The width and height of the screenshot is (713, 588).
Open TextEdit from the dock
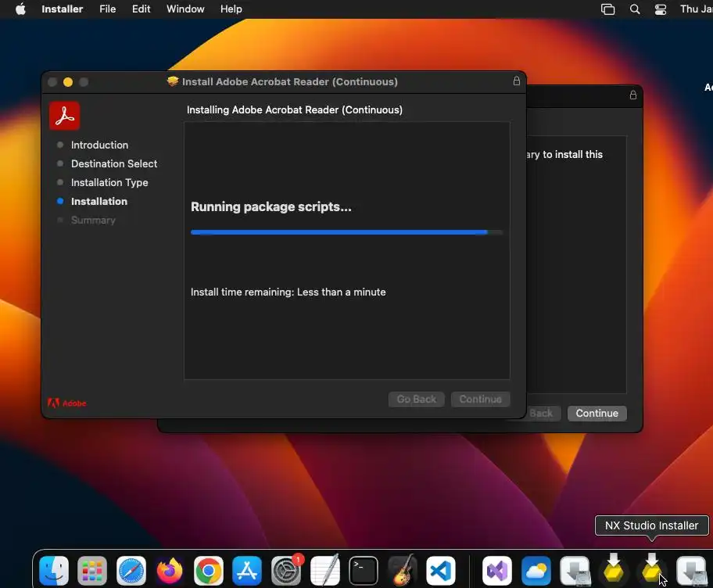[324, 570]
